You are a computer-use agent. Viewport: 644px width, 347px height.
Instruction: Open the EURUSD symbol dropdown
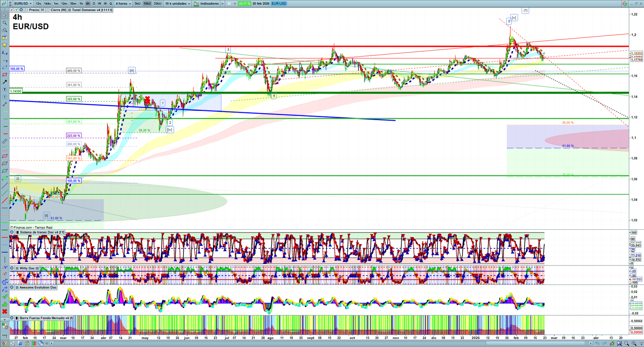tap(23, 4)
